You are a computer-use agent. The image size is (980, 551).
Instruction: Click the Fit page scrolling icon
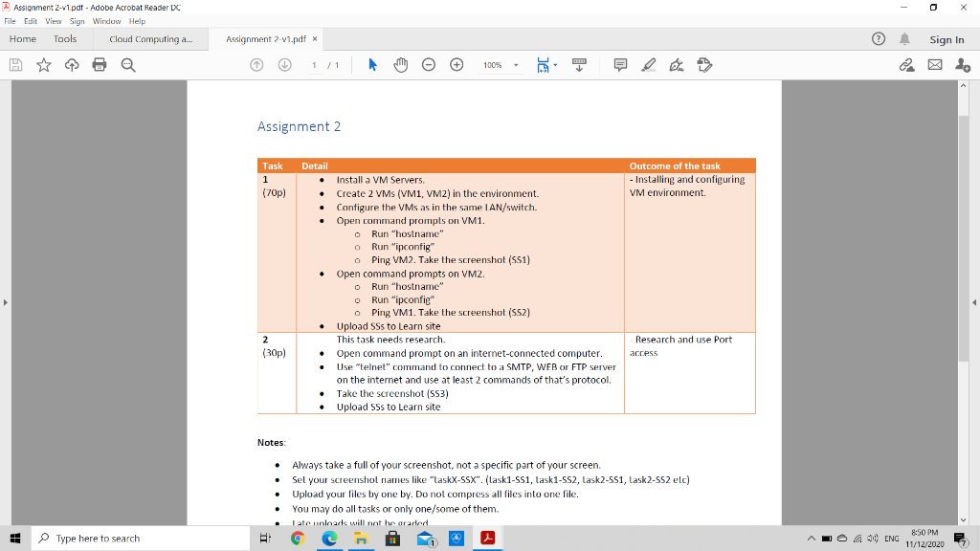pyautogui.click(x=543, y=65)
